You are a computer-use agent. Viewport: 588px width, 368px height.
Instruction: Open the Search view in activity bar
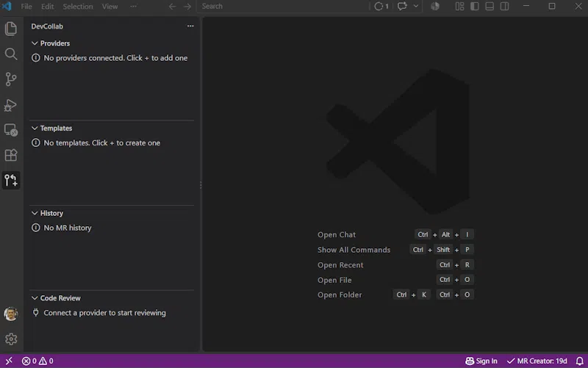(x=11, y=54)
